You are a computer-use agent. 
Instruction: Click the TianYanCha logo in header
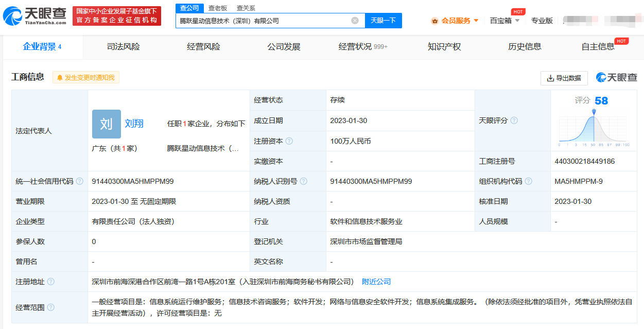click(x=35, y=16)
